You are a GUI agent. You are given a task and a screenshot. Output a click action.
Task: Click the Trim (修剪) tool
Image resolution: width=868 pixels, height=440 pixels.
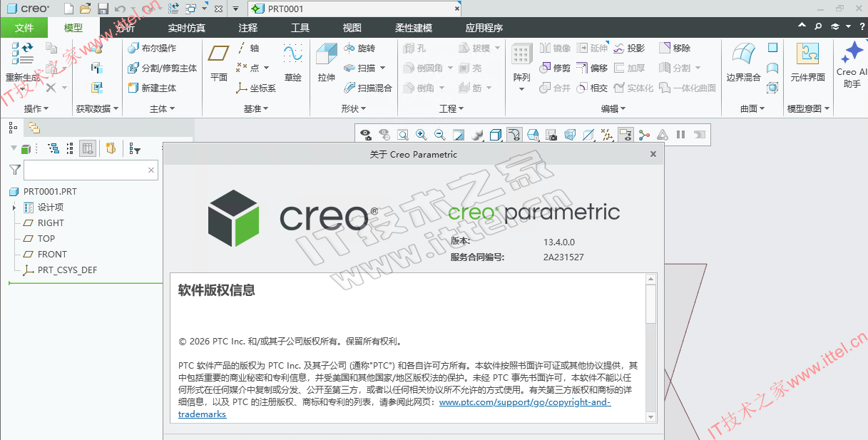coord(555,68)
